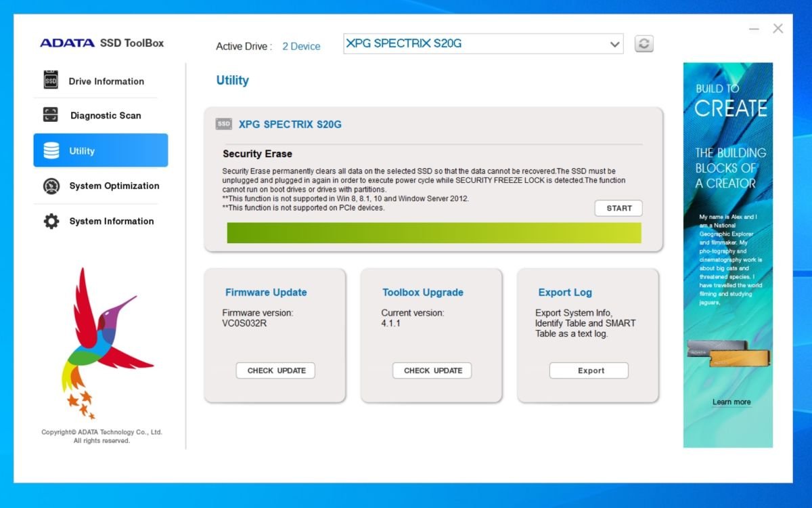Click the Utility page heading

pos(232,81)
